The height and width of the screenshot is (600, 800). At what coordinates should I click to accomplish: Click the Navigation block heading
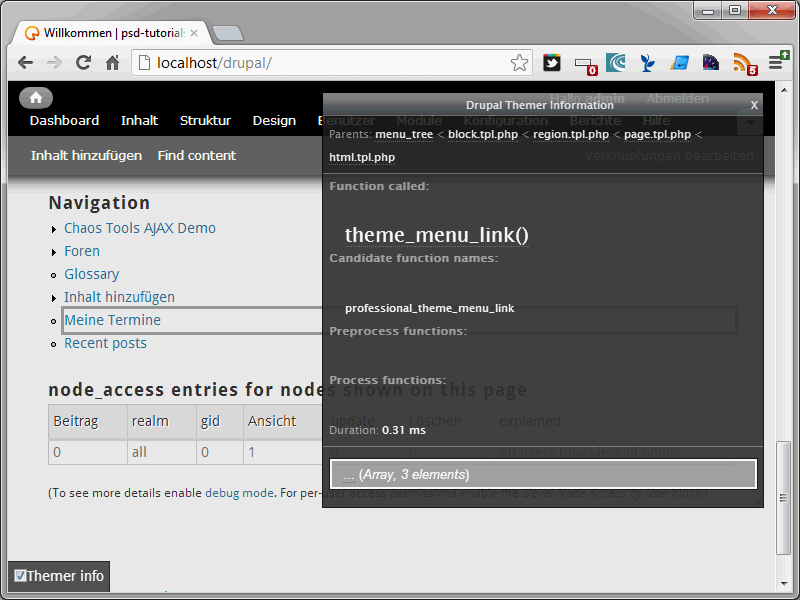99,203
